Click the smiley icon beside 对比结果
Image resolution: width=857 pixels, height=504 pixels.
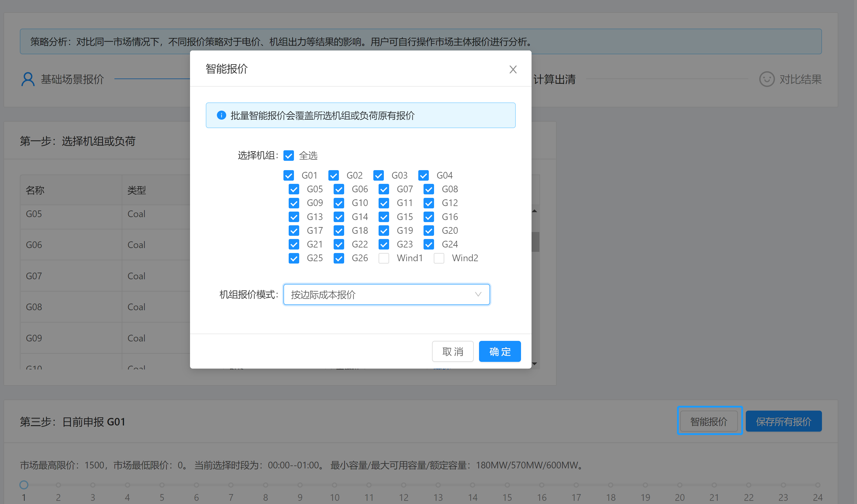767,79
